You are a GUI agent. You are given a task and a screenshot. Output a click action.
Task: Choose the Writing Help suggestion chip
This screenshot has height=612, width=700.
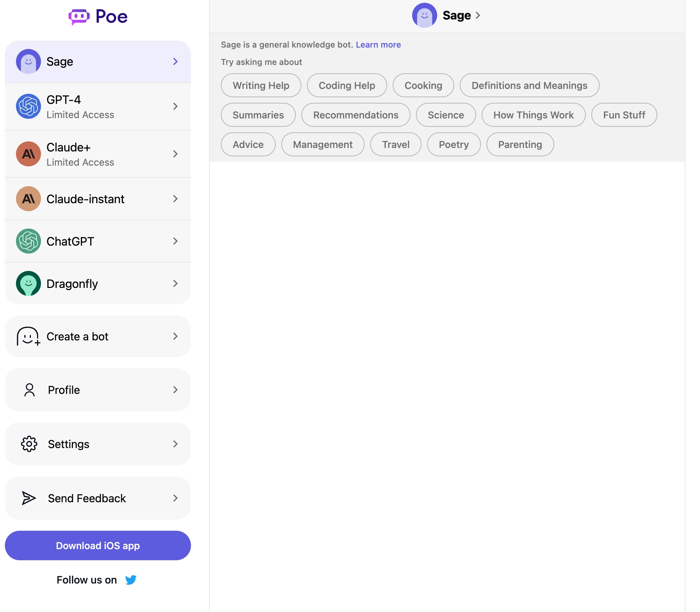tap(261, 85)
